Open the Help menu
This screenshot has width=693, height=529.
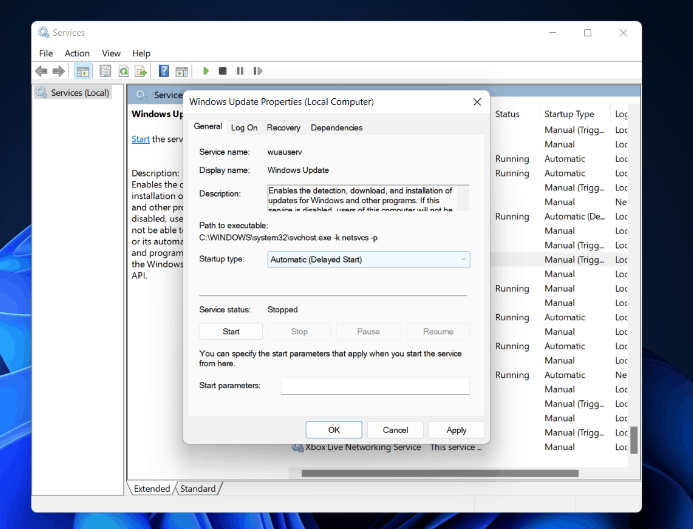[x=141, y=53]
